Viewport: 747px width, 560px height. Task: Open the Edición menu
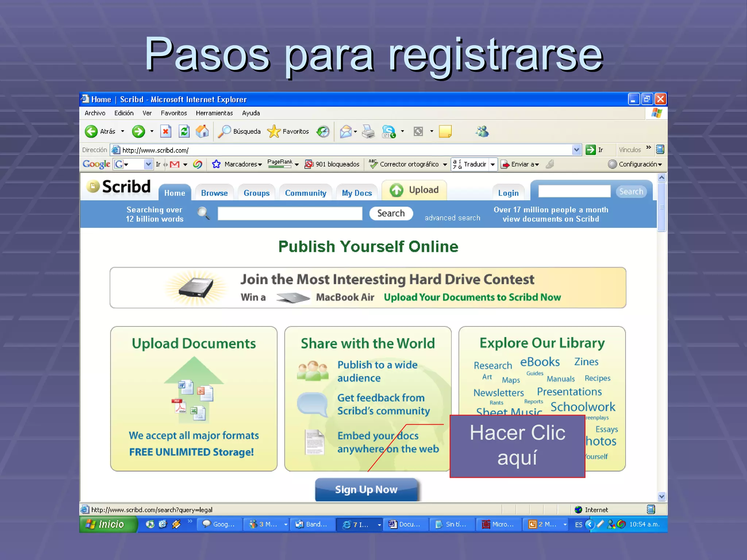[x=124, y=113]
